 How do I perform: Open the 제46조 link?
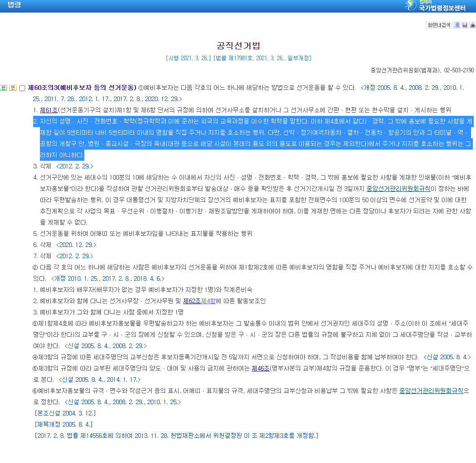click(261, 368)
